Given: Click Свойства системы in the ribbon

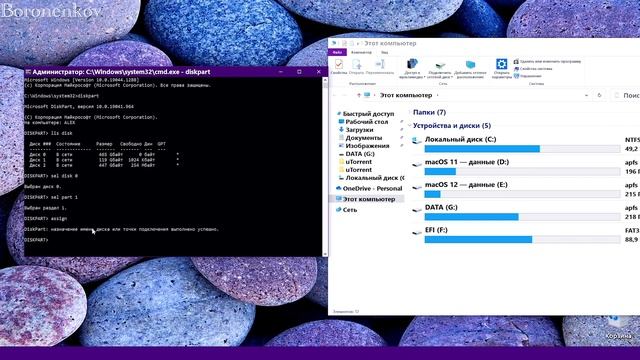Looking at the screenshot, I should 533,69.
